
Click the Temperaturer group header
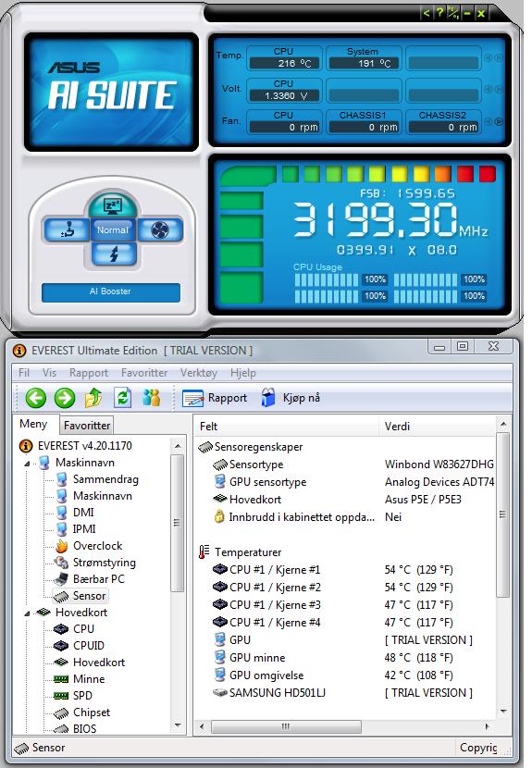[240, 552]
